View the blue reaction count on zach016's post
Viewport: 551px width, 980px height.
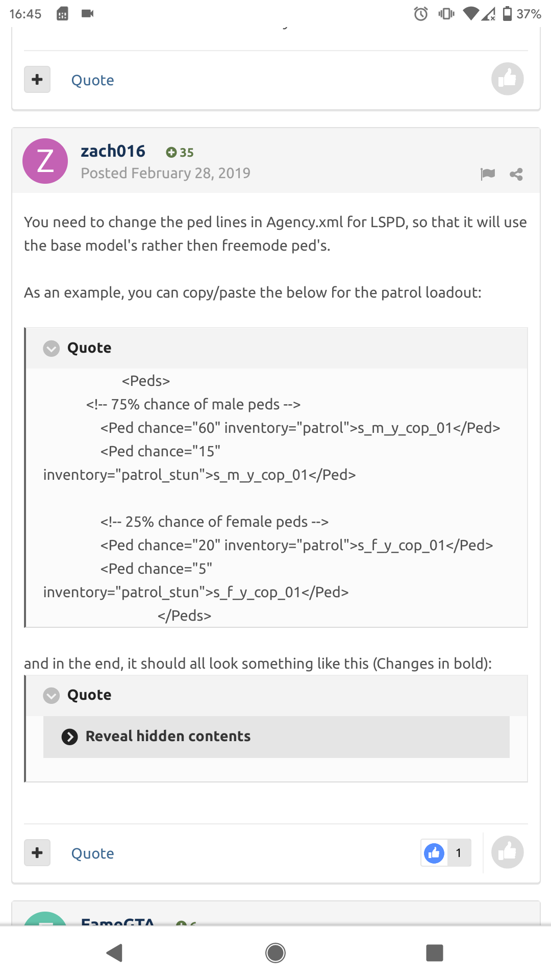[x=445, y=853]
